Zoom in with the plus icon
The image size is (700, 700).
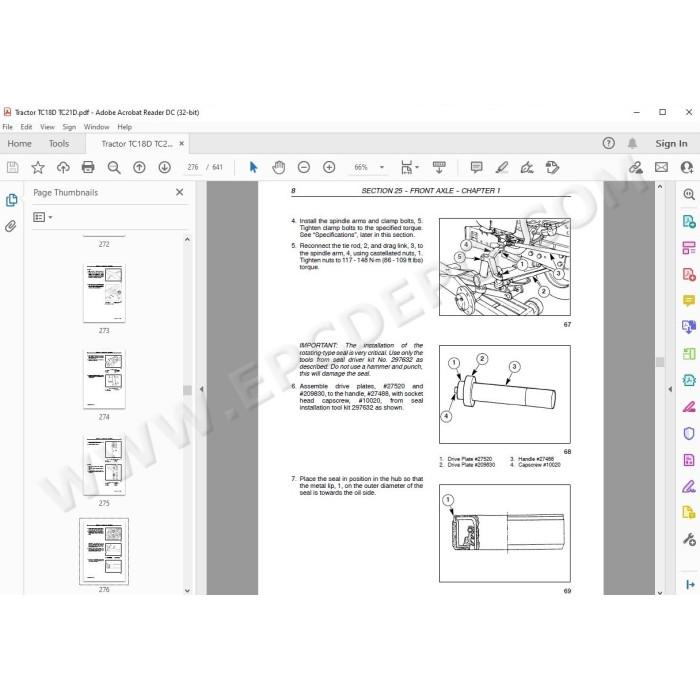pos(329,167)
